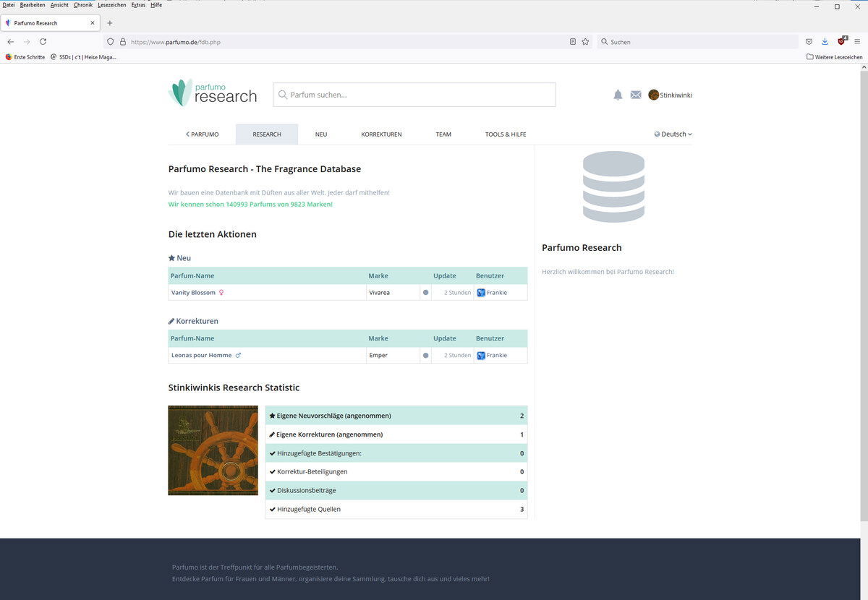The image size is (868, 600).
Task: Click Eigene Neuvorschläge (angenommen) row
Action: coord(396,416)
